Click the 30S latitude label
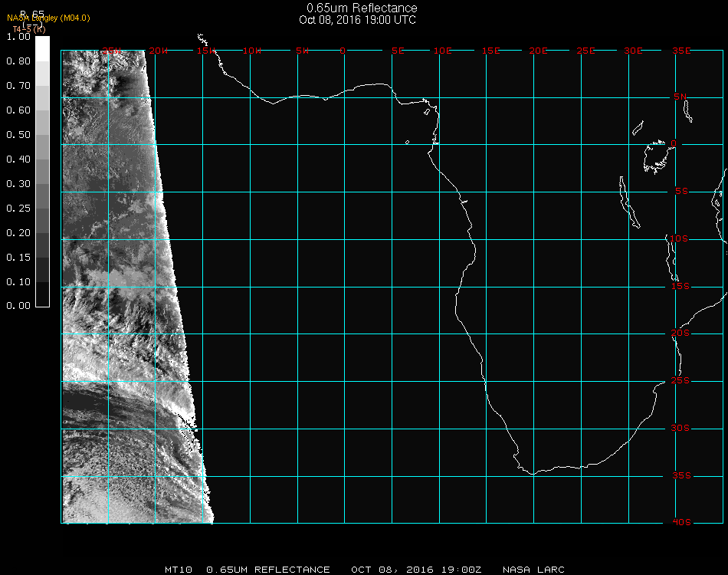Screen dimensions: 728x575 pos(680,429)
